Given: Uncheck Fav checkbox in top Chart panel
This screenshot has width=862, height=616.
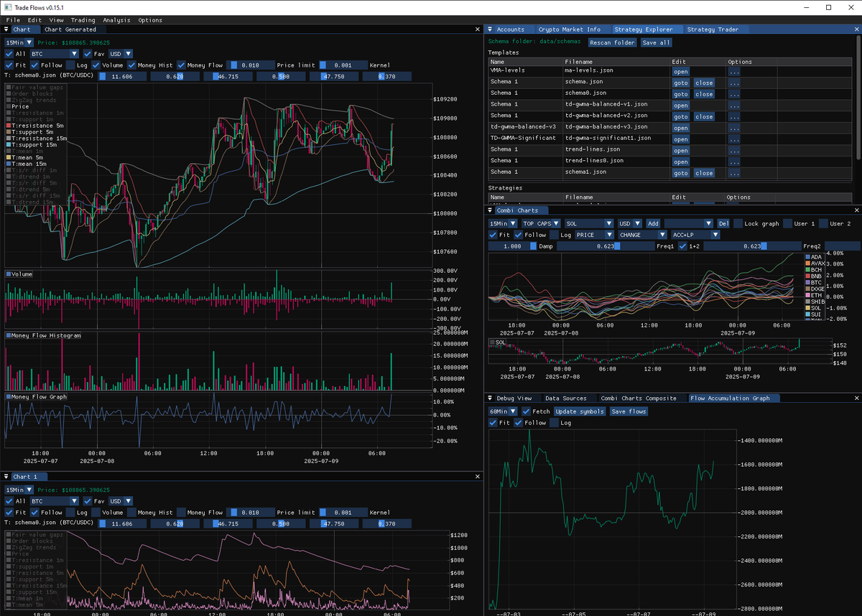Looking at the screenshot, I should click(88, 54).
